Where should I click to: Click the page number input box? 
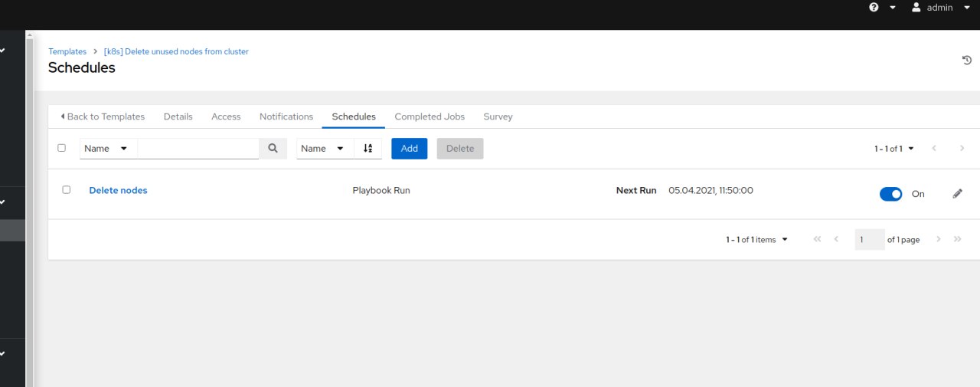(x=870, y=240)
